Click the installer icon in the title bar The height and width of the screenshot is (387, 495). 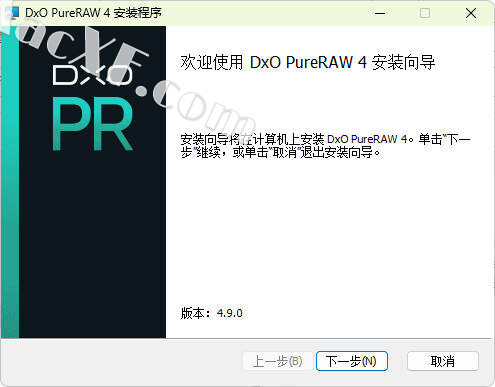click(13, 13)
